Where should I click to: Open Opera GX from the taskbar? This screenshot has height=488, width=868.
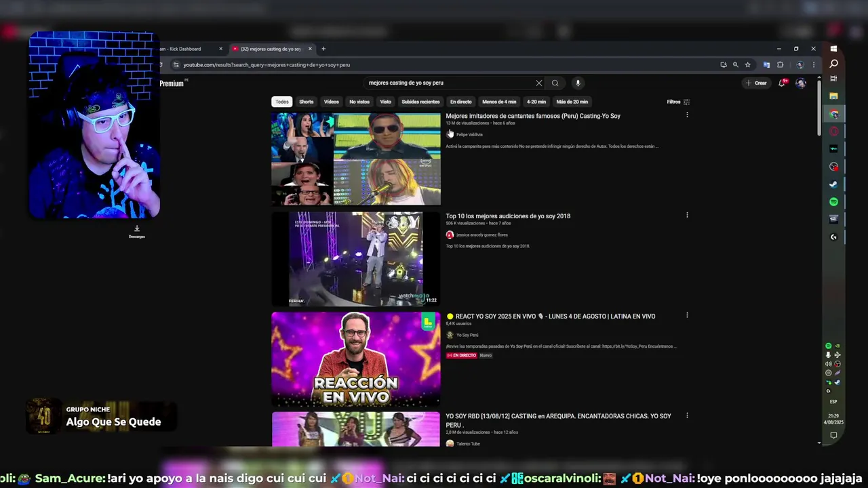coord(833,131)
